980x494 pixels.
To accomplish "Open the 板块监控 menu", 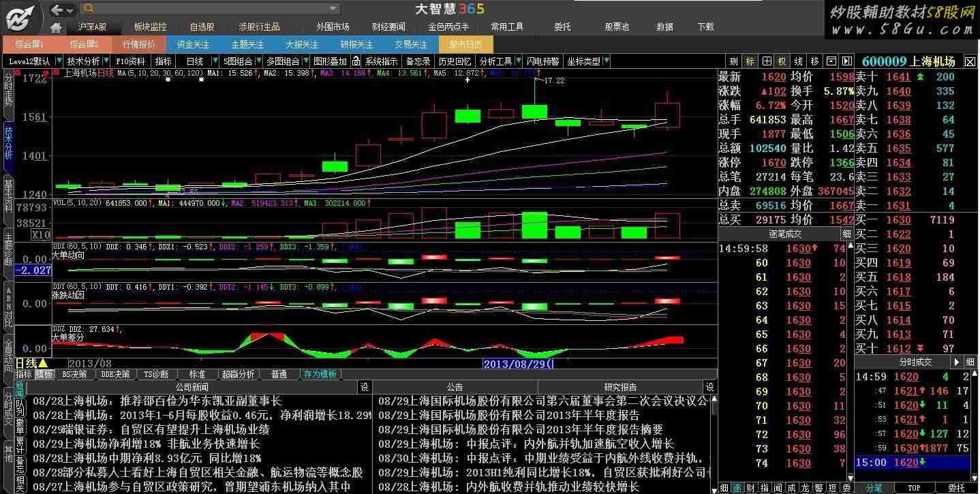I will [x=150, y=27].
